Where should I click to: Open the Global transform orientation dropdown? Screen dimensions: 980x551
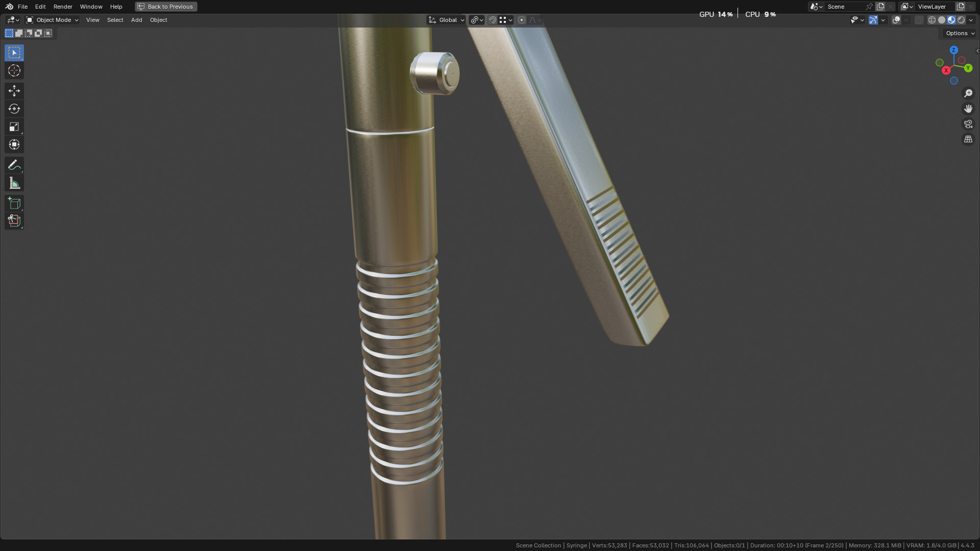click(447, 20)
